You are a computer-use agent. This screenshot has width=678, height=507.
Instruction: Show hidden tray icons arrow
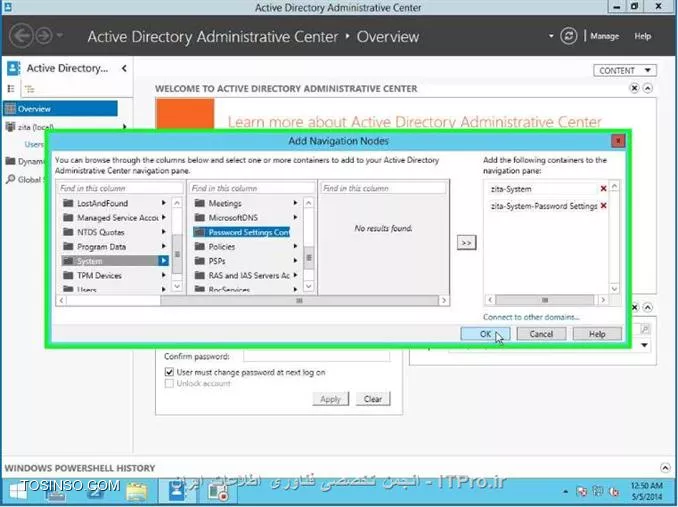565,491
